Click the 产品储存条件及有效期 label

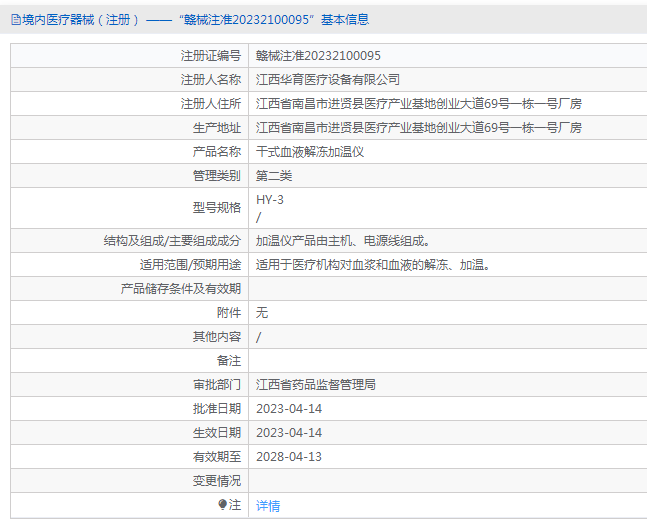click(x=181, y=288)
